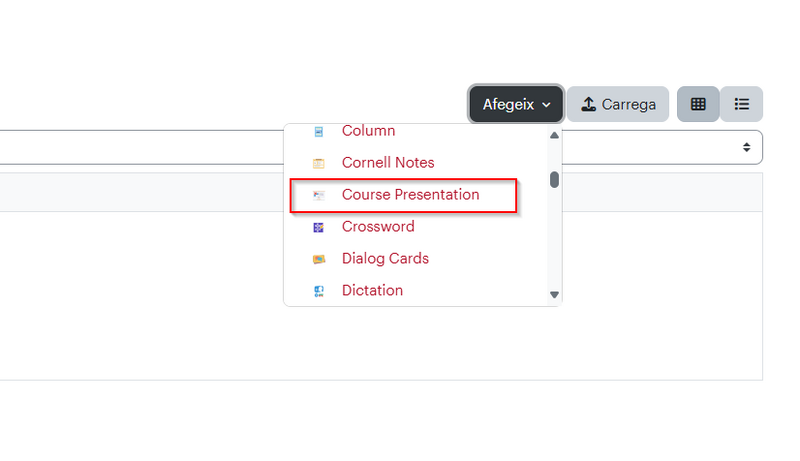The width and height of the screenshot is (800, 461).
Task: Switch to grid icon view
Action: (x=698, y=104)
